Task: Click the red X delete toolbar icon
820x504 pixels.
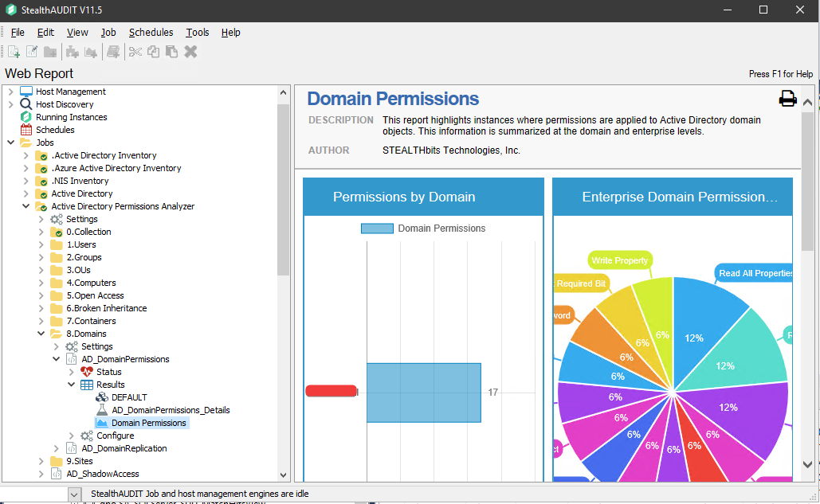Action: pos(191,51)
